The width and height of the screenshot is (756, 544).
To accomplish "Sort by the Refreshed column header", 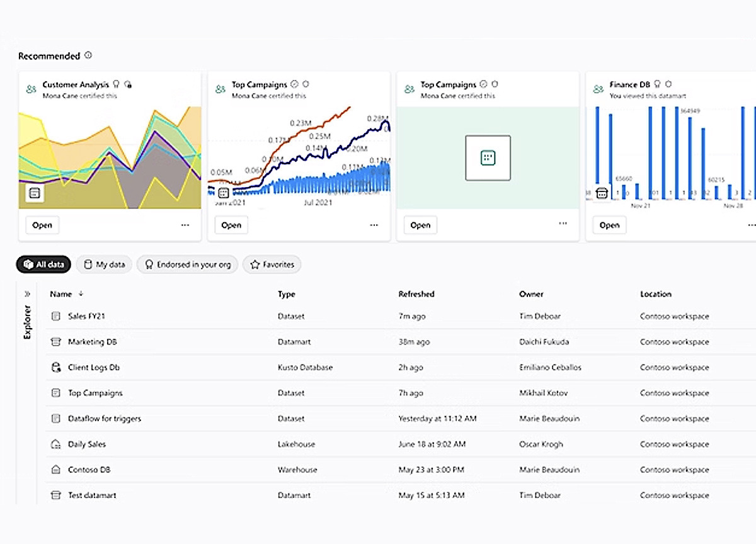I will click(416, 294).
